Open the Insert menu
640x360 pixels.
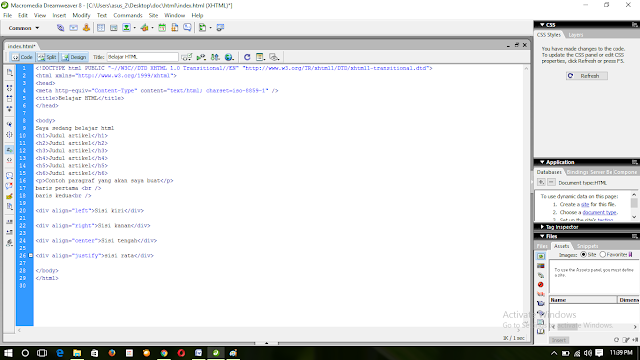tap(59, 15)
